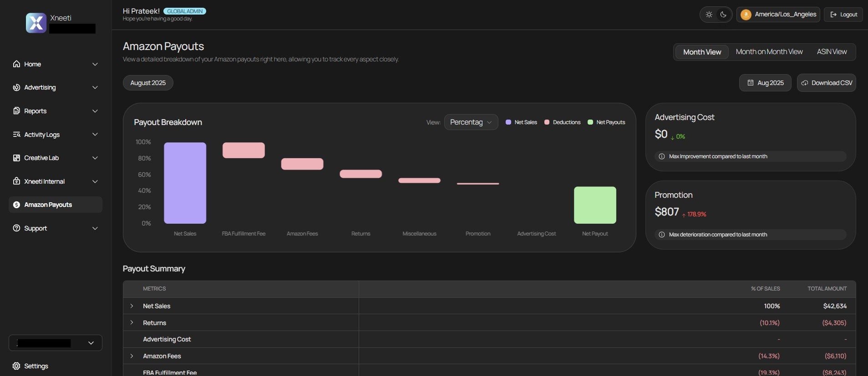The width and height of the screenshot is (868, 376).
Task: Click the Logout arrow icon
Action: pos(833,15)
